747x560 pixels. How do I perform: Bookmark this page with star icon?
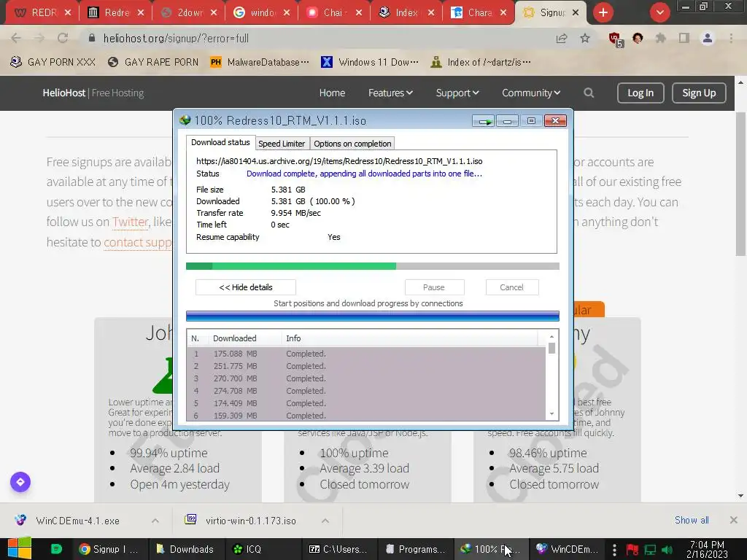point(585,38)
